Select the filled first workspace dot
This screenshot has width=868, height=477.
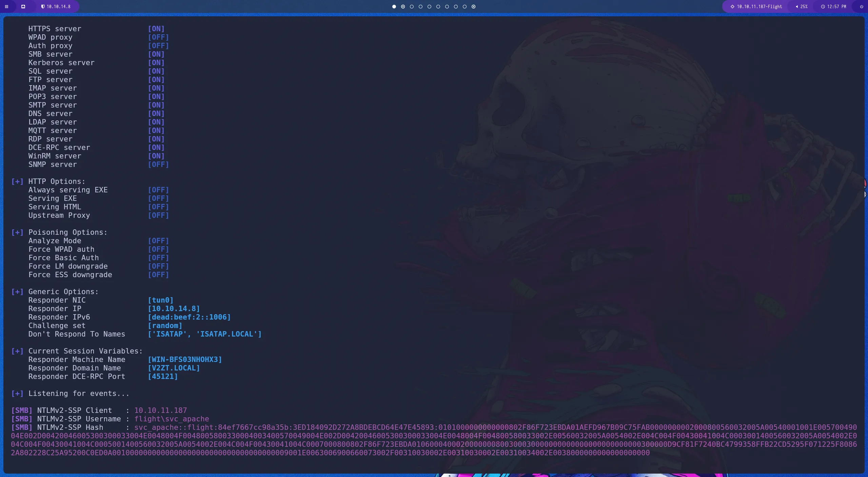(x=394, y=6)
